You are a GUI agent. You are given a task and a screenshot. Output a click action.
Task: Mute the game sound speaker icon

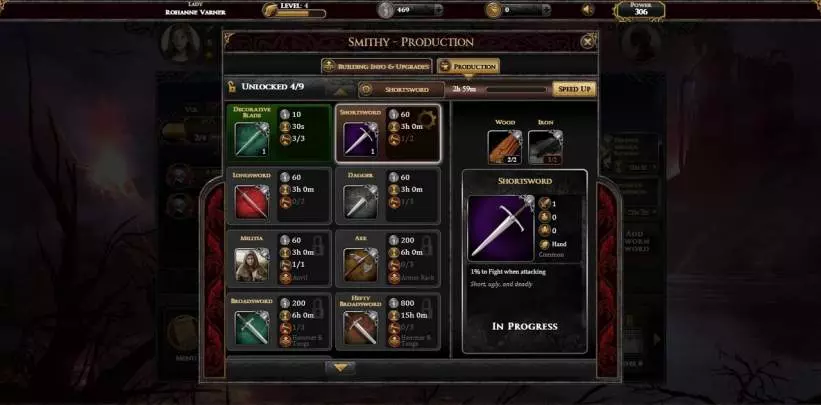[x=588, y=9]
